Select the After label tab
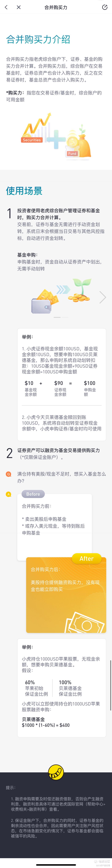 86,559
